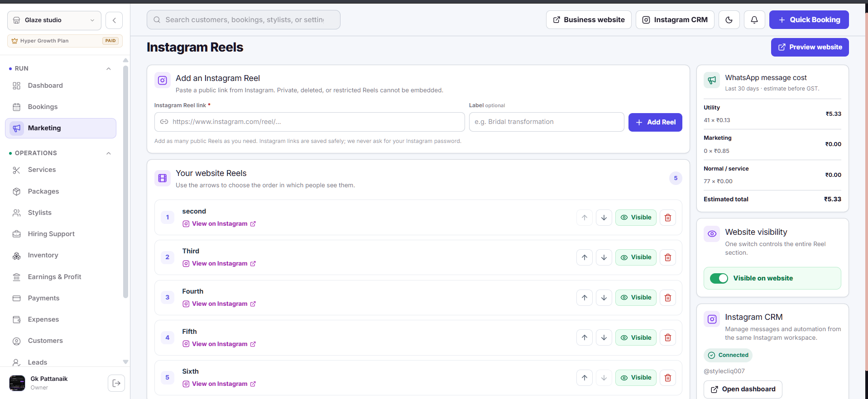Image resolution: width=868 pixels, height=399 pixels.
Task: Move 'Fourth' reel up with arrow
Action: click(x=585, y=298)
